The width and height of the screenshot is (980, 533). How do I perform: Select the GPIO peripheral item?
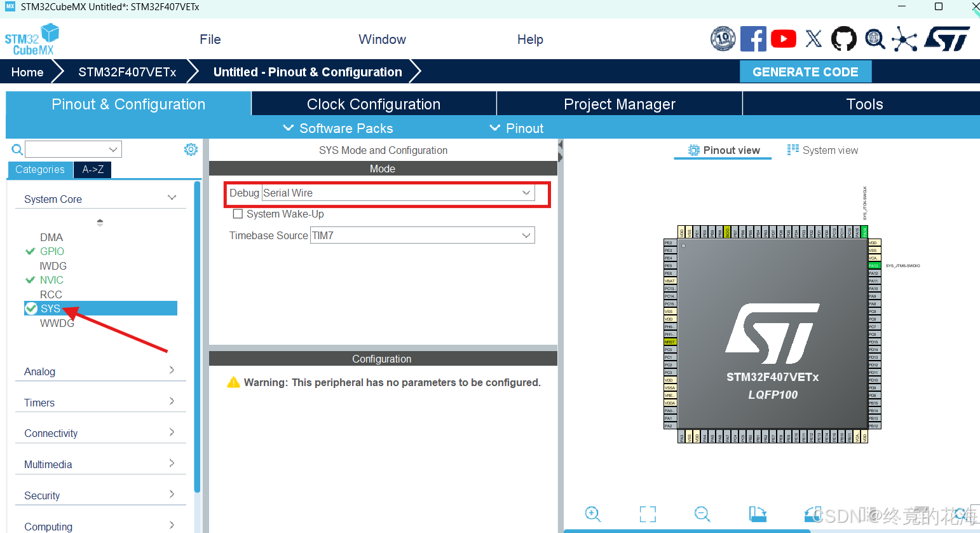(x=51, y=251)
